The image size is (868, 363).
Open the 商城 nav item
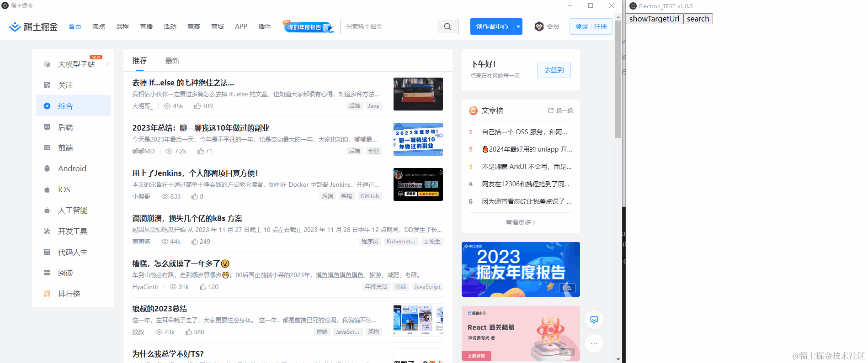pyautogui.click(x=218, y=26)
